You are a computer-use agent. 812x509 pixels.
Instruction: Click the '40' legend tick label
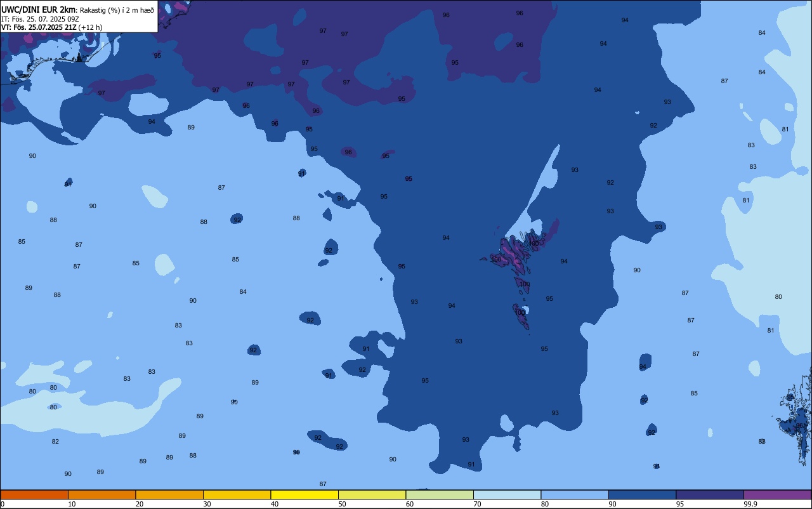(275, 504)
